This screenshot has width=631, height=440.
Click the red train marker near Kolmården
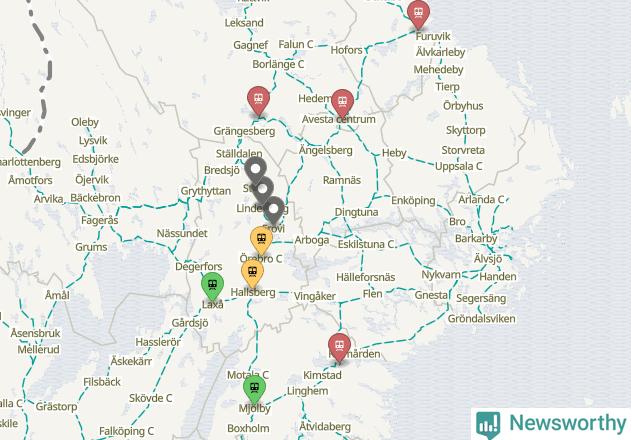tap(339, 347)
